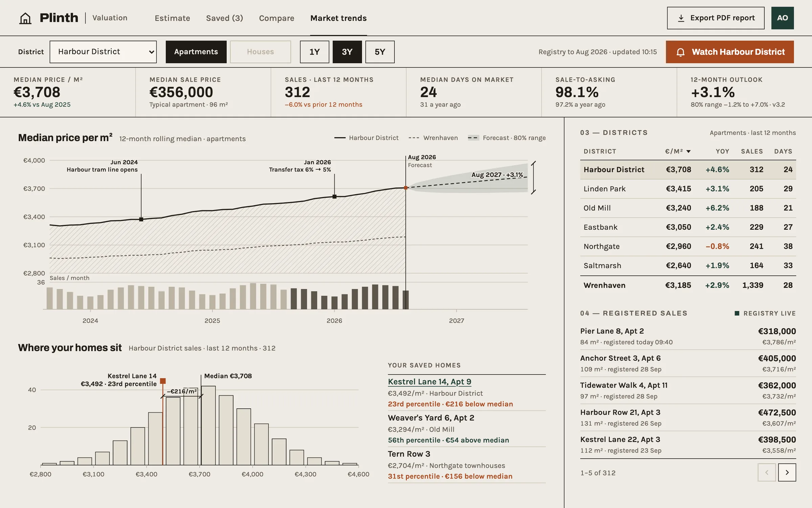
Task: Select the Linden Park district row
Action: [x=688, y=189]
